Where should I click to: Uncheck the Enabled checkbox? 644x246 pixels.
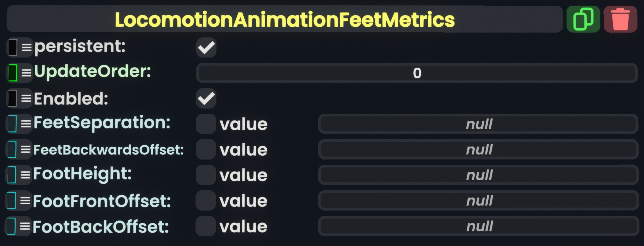tap(206, 98)
